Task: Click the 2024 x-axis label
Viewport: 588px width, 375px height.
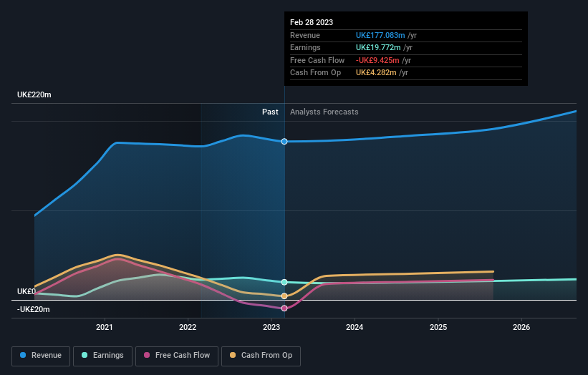Action: (x=355, y=327)
